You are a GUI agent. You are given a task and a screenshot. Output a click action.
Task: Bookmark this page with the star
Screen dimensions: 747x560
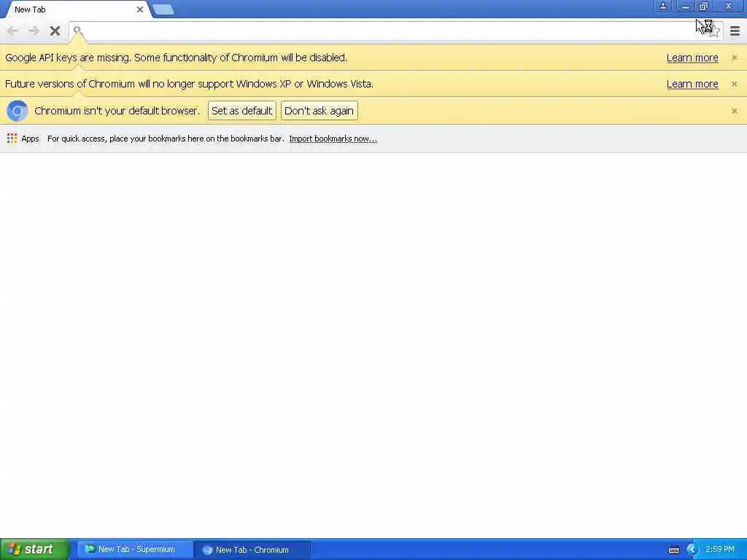point(714,31)
